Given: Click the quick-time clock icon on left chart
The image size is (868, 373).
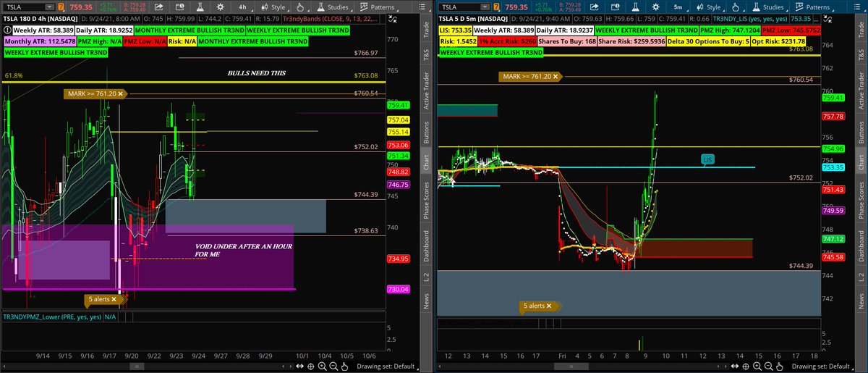Looking at the screenshot, I should (179, 7).
